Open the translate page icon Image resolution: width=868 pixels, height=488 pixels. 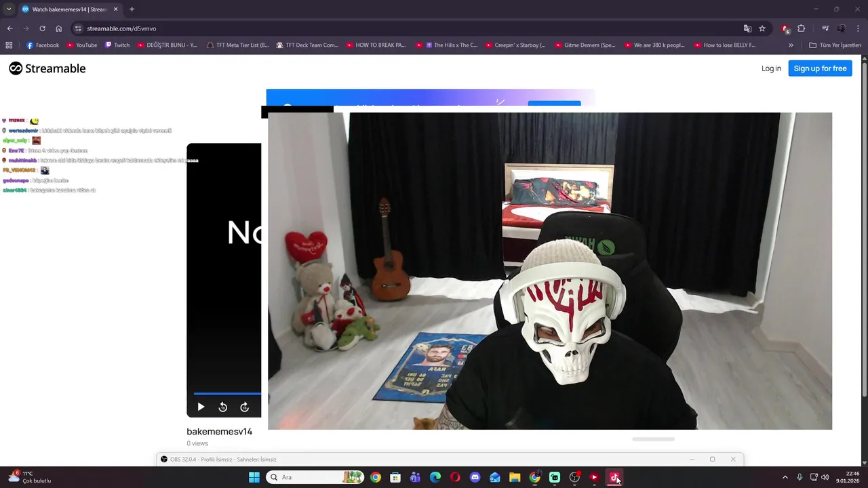(747, 28)
